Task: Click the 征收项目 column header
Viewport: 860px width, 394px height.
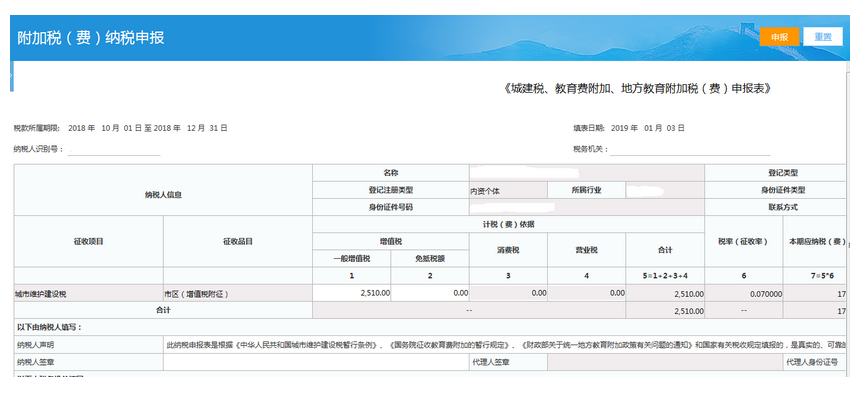Action: click(x=88, y=241)
